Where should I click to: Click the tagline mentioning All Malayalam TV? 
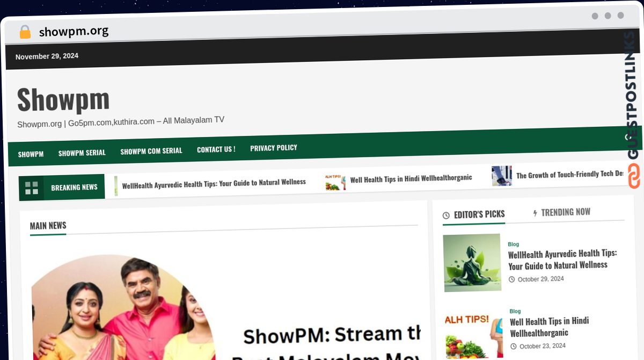pyautogui.click(x=121, y=122)
